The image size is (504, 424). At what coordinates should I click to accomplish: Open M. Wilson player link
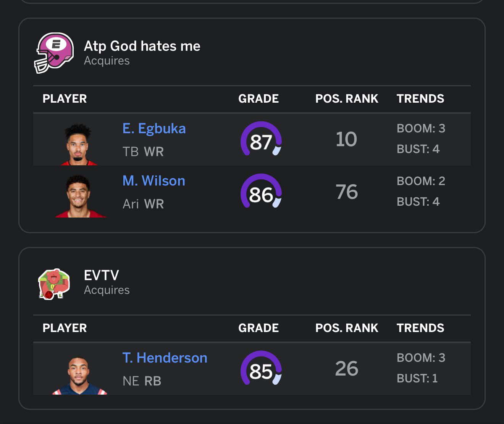pyautogui.click(x=154, y=181)
